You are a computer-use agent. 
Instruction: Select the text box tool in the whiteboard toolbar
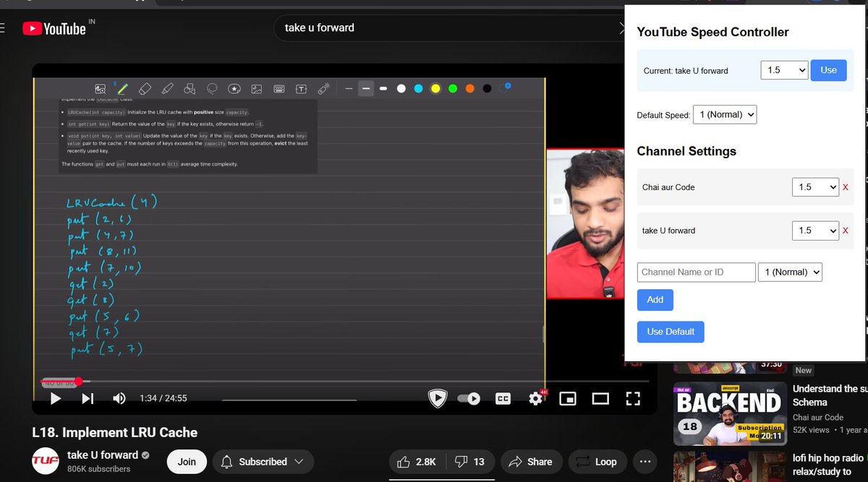301,89
